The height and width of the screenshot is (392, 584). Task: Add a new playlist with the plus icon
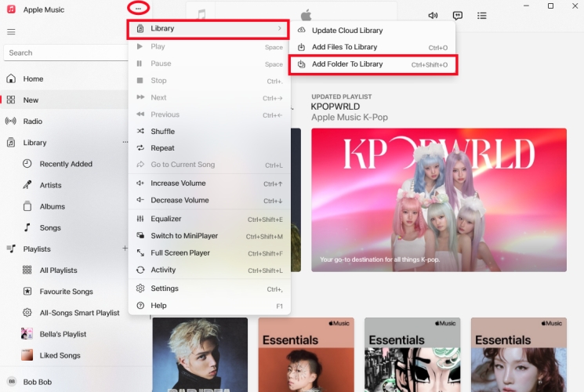click(x=125, y=249)
